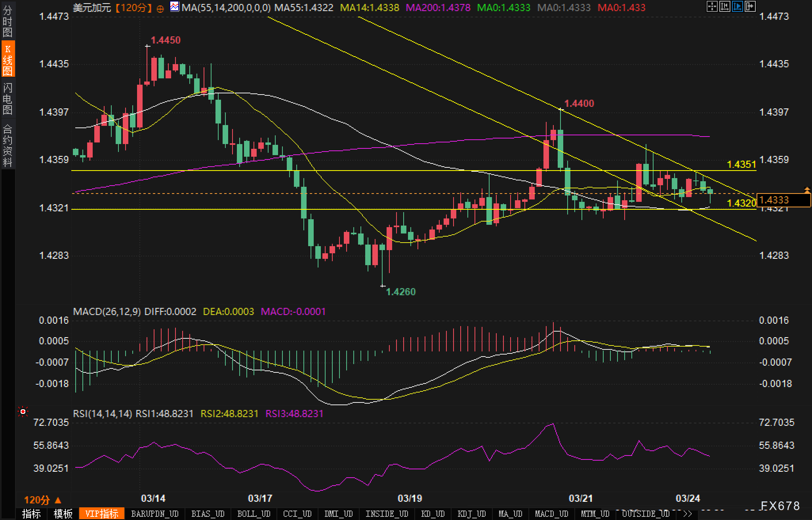Open 合约资料 contract info panel
812x520 pixels.
pyautogui.click(x=8, y=145)
